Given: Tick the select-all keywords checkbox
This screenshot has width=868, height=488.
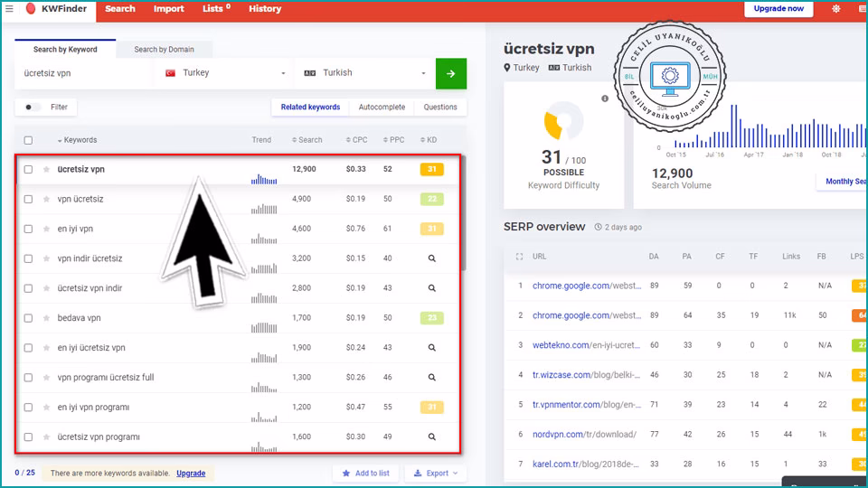Looking at the screenshot, I should tap(28, 140).
